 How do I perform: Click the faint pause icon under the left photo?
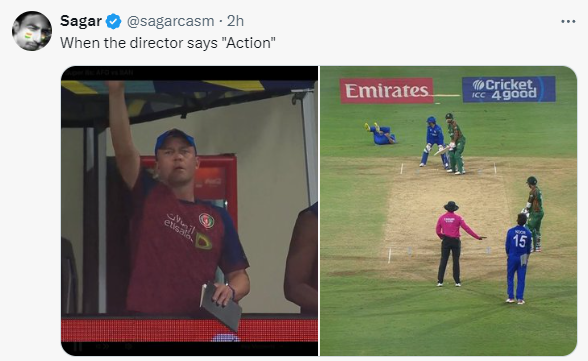[x=78, y=347]
